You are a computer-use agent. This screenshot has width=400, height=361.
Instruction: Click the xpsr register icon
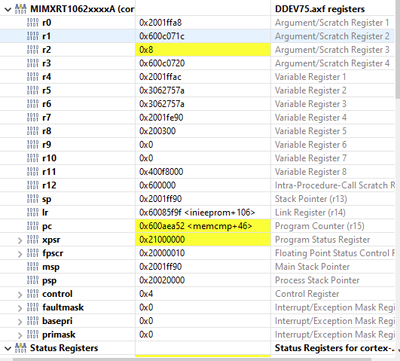[33, 240]
